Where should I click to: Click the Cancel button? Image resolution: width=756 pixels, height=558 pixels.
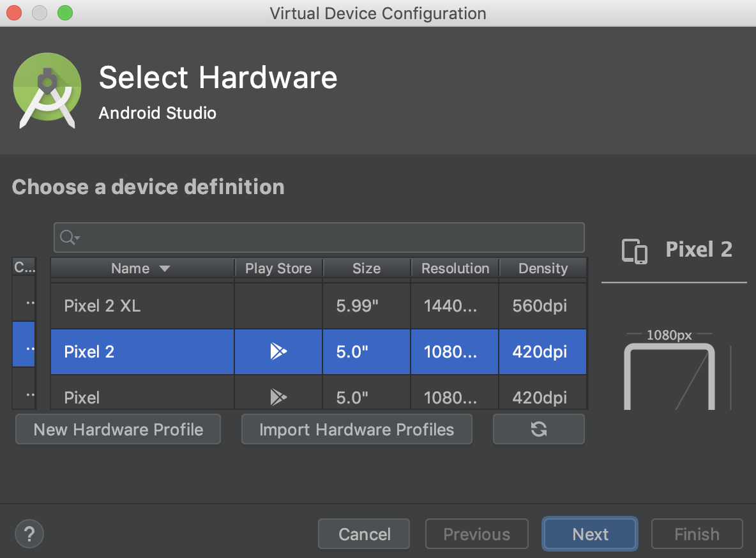(364, 534)
